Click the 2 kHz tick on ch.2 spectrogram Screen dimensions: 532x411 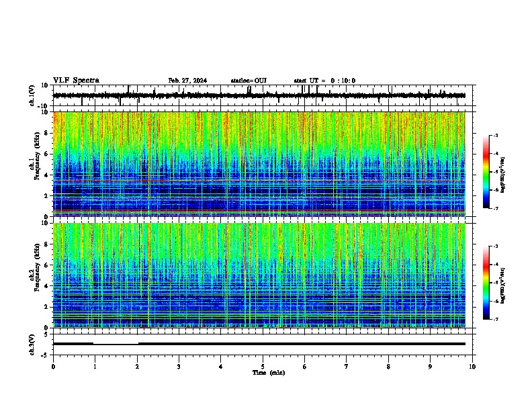[x=46, y=307]
